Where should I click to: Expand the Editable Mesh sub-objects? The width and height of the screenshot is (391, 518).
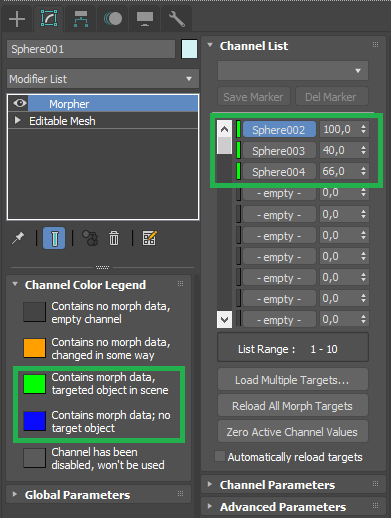(17, 120)
